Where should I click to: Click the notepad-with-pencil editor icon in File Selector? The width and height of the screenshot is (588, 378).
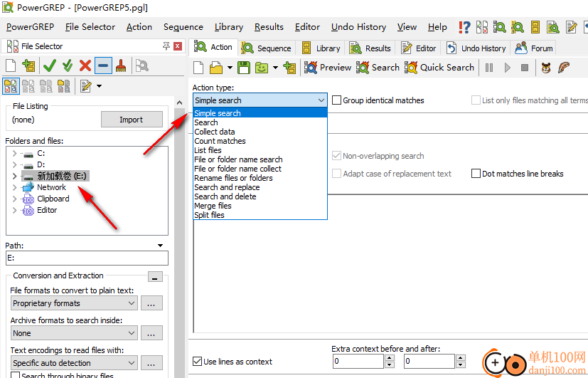86,86
